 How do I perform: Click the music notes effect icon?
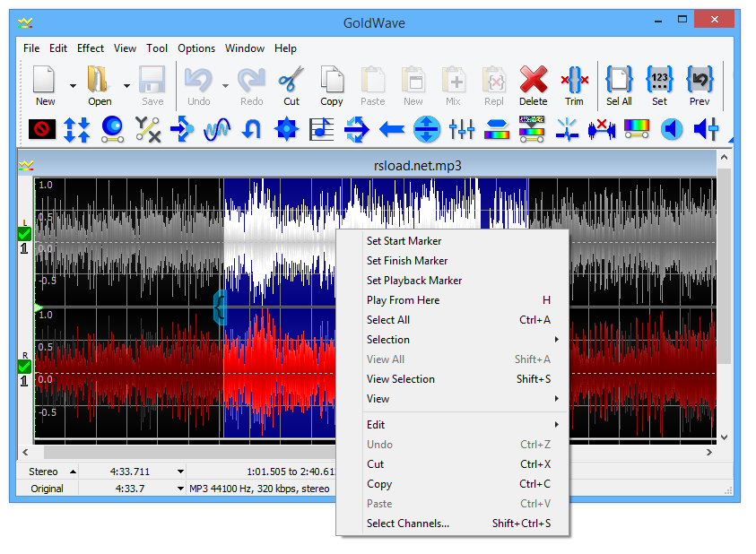[321, 130]
